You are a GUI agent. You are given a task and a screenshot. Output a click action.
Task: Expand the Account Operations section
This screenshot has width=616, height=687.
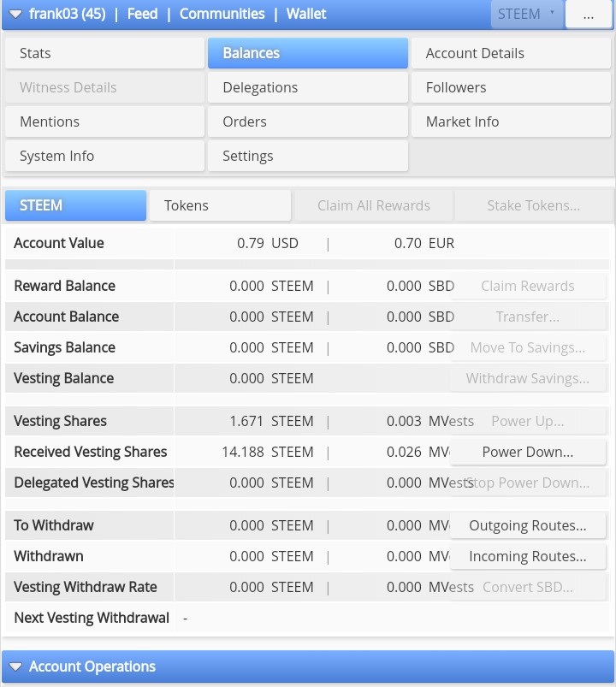[15, 666]
